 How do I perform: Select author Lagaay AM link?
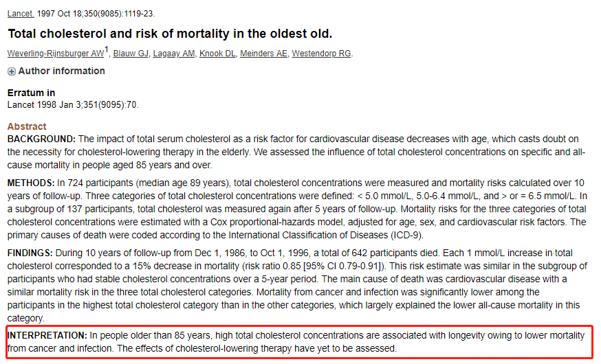pyautogui.click(x=174, y=54)
